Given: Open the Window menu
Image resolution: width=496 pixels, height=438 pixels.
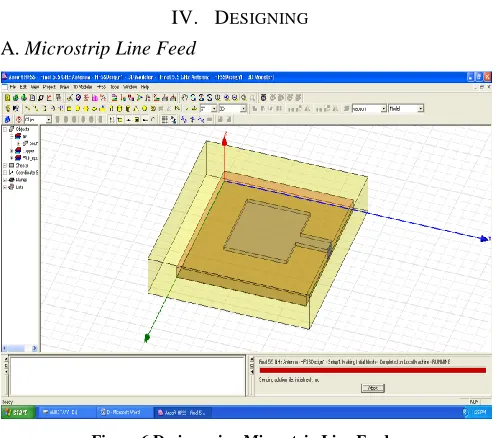Looking at the screenshot, I should tap(130, 87).
